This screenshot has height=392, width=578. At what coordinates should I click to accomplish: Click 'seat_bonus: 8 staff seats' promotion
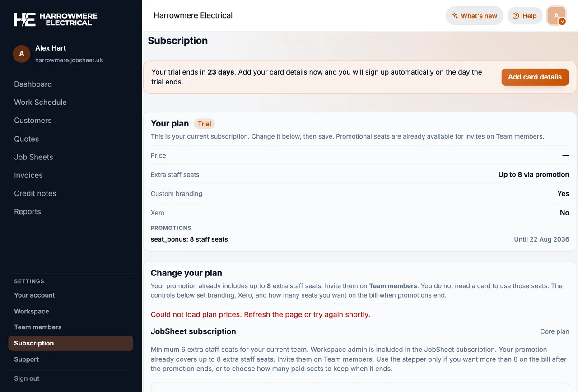click(189, 239)
